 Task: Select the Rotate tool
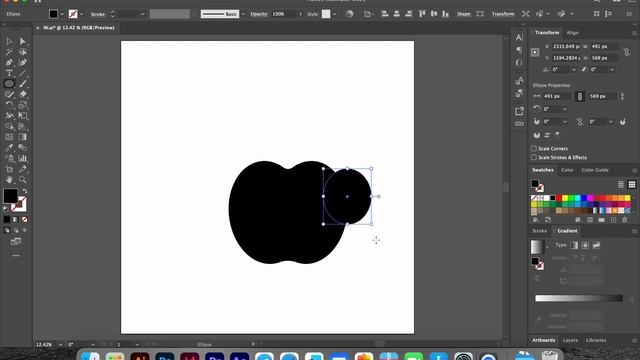9,105
